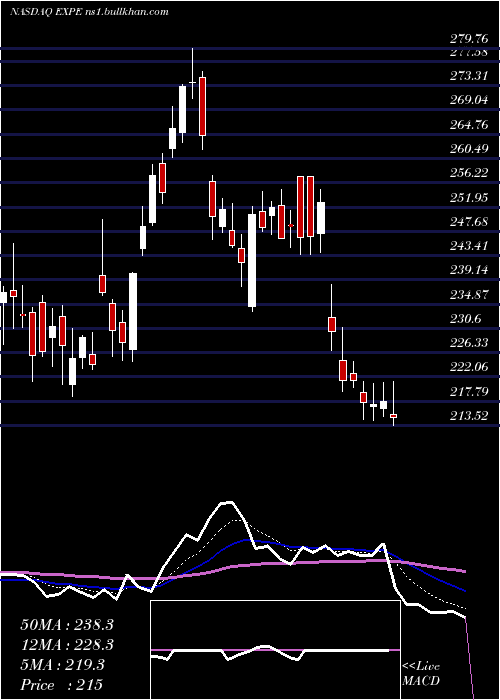Select the 234.87 price axis label

pyautogui.click(x=468, y=295)
